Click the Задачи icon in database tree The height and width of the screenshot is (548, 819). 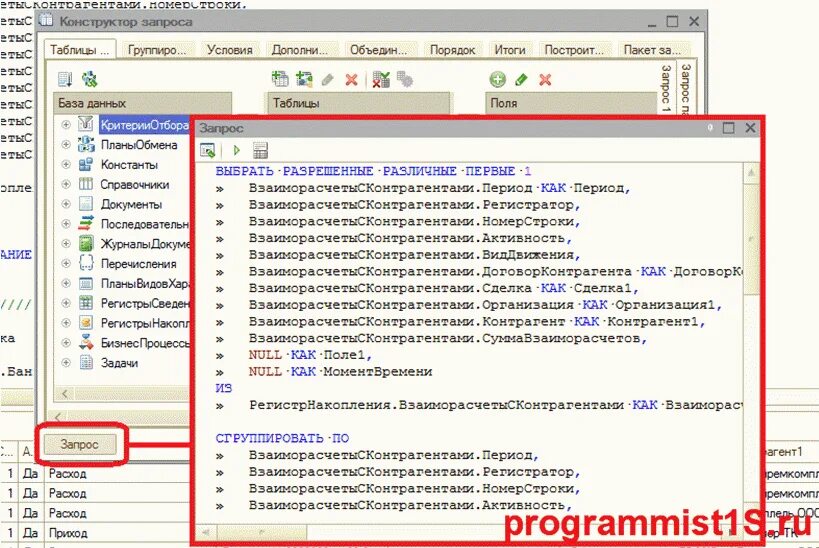(86, 363)
